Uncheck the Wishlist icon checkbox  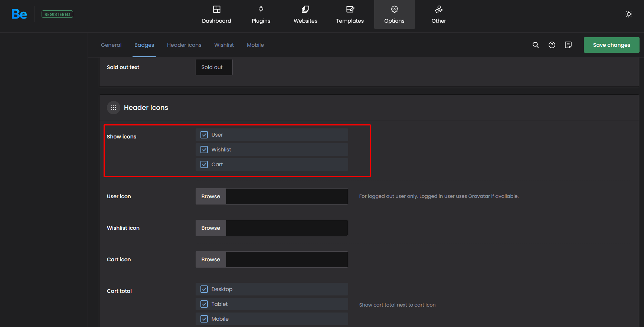pyautogui.click(x=204, y=150)
